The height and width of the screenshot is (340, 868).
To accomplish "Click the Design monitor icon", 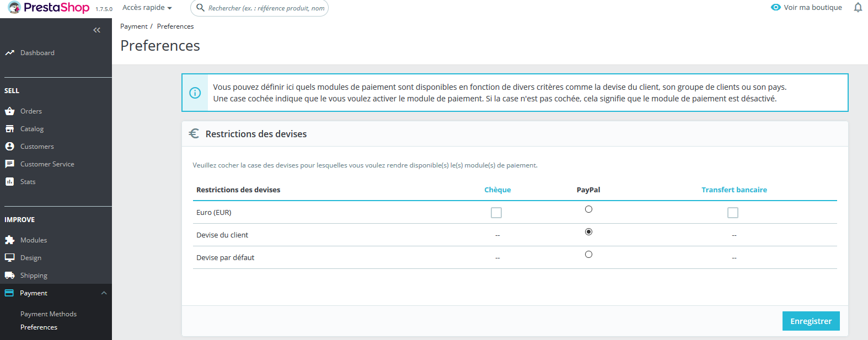I will [9, 258].
